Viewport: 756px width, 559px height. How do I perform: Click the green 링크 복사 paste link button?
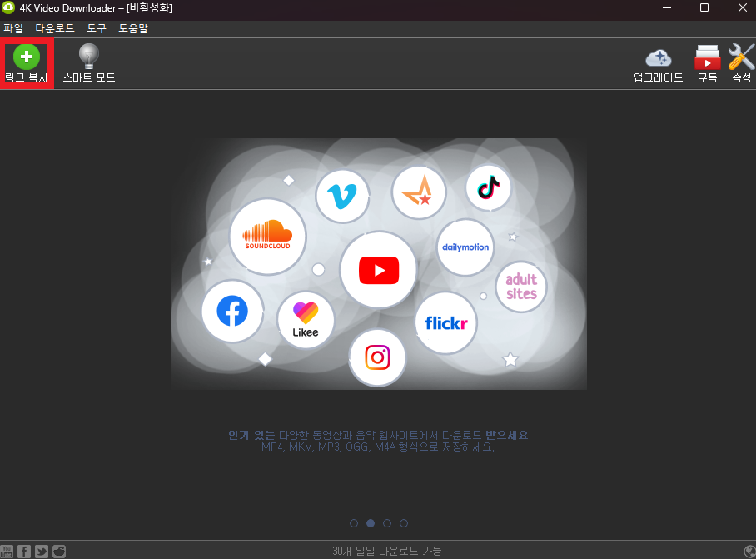point(27,63)
